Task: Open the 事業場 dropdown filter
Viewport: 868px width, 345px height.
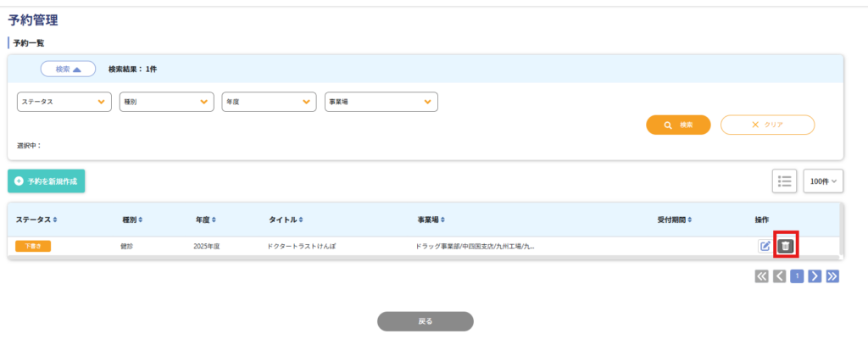Action: click(381, 102)
